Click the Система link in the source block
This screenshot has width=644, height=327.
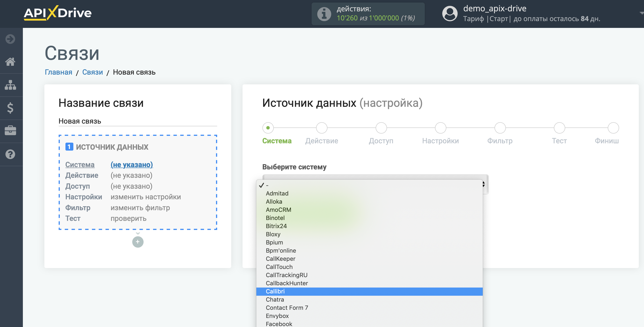coord(80,164)
